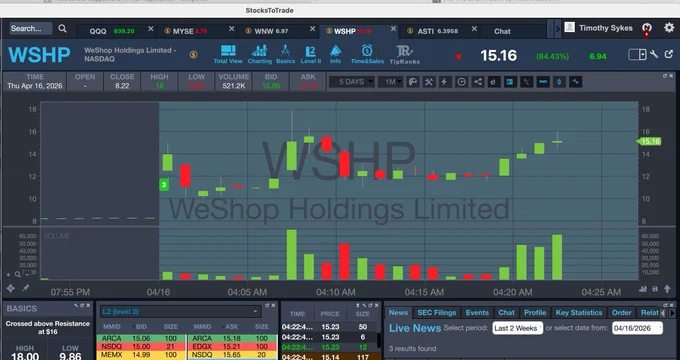Open the 04/16/2026 date selector
This screenshot has width=680, height=360.
click(x=637, y=328)
